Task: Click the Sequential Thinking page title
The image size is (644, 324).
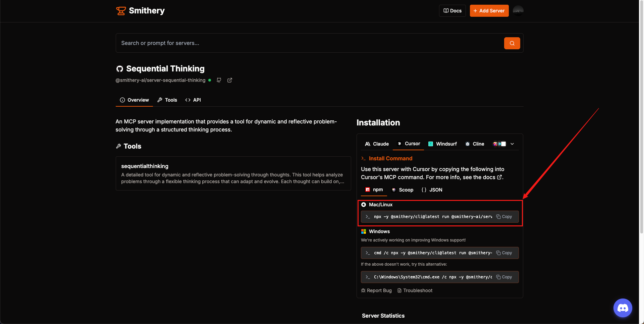Action: 165,69
